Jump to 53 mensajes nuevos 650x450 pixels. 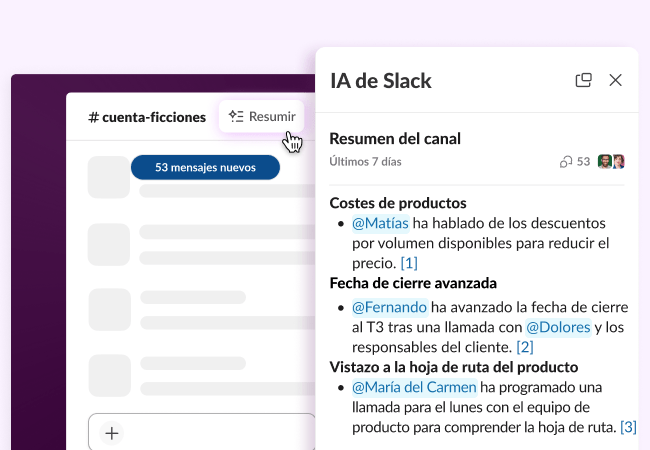click(x=205, y=167)
